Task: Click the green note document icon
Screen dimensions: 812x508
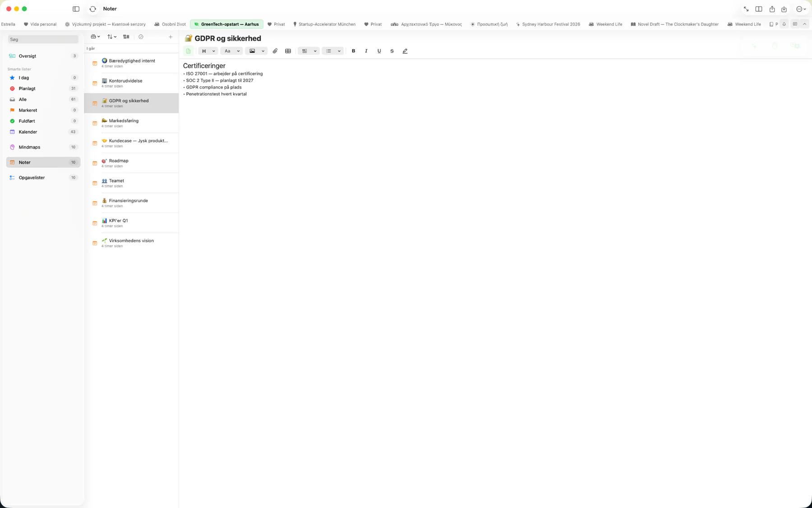Action: click(x=189, y=51)
